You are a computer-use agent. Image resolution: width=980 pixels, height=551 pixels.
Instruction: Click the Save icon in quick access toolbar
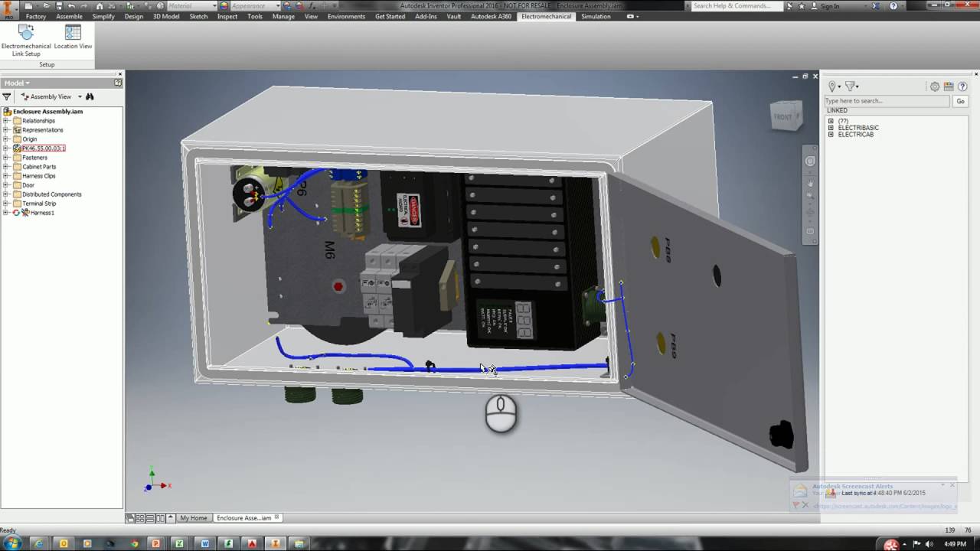(x=59, y=5)
